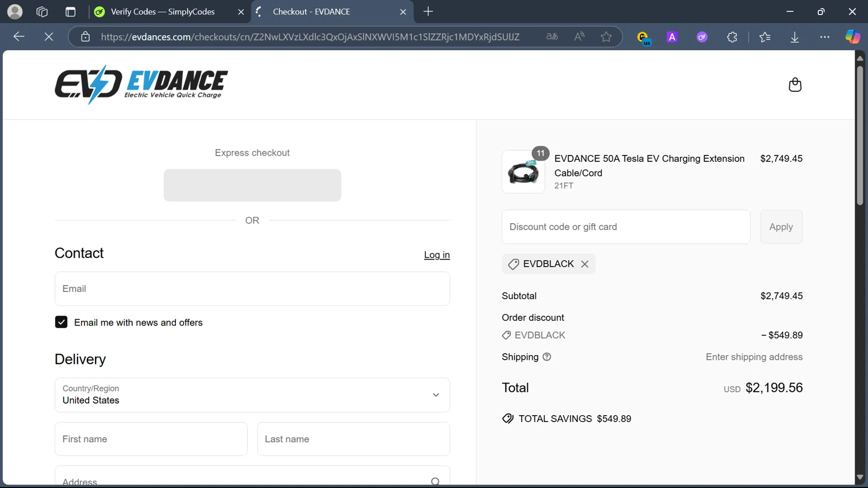Click the Log in link
Image resolution: width=868 pixels, height=488 pixels.
(x=437, y=255)
